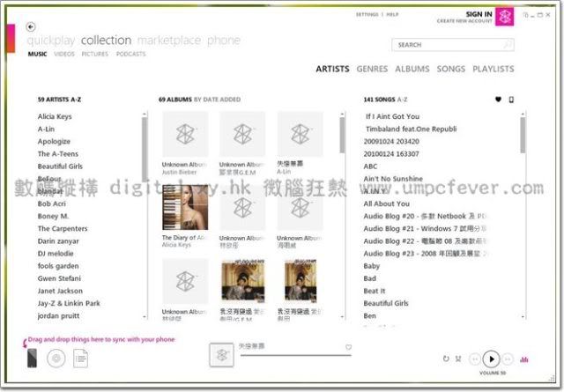The width and height of the screenshot is (564, 392).
Task: Change sort order of 69 Albums
Action: (x=217, y=100)
